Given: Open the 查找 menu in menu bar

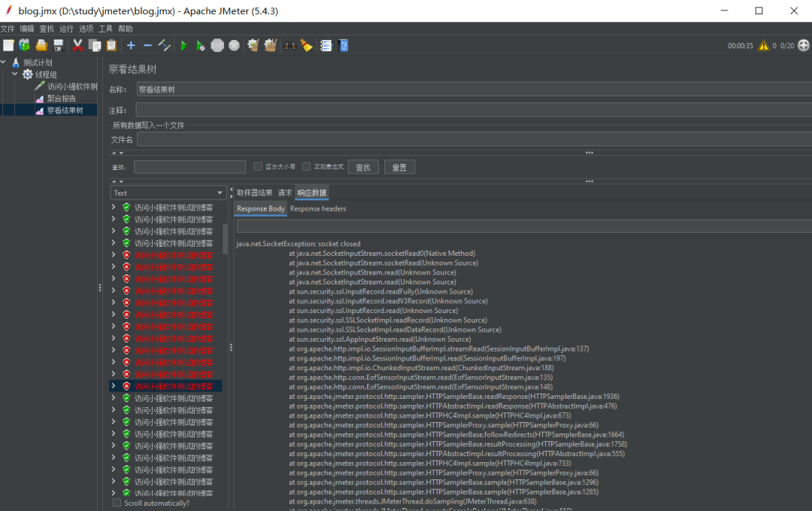Looking at the screenshot, I should tap(47, 29).
